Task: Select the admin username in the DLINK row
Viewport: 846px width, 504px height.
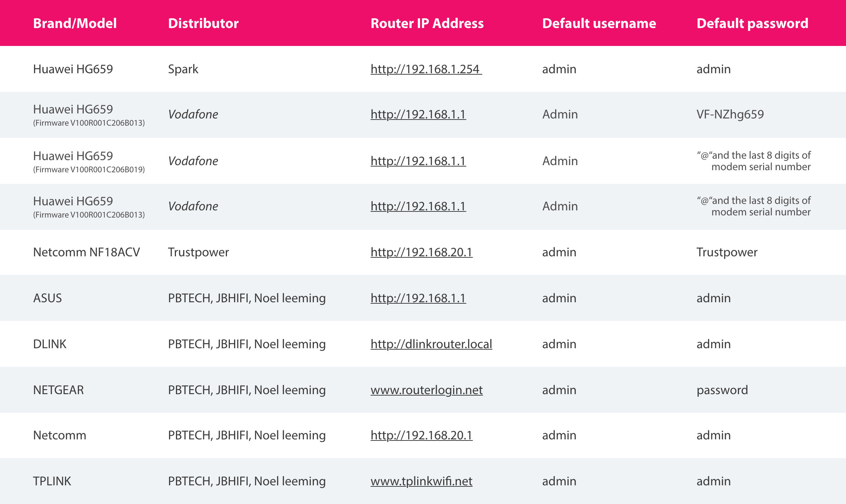Action: [x=559, y=344]
